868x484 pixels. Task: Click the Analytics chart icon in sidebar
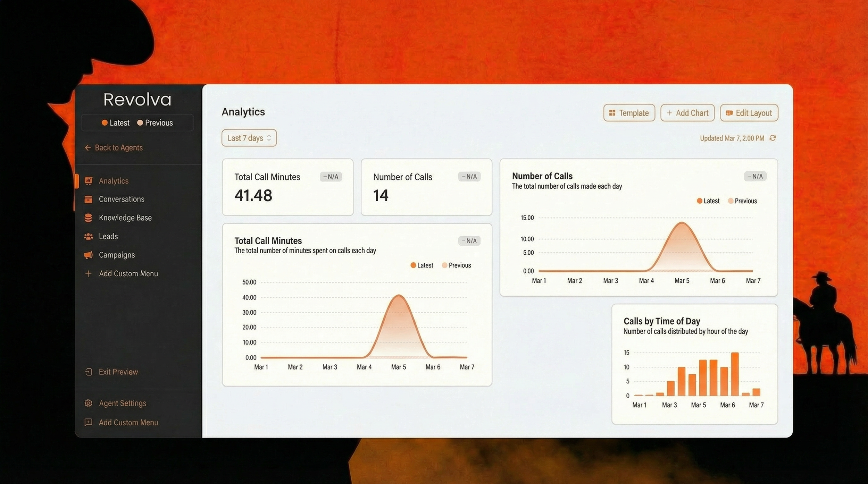click(x=89, y=181)
